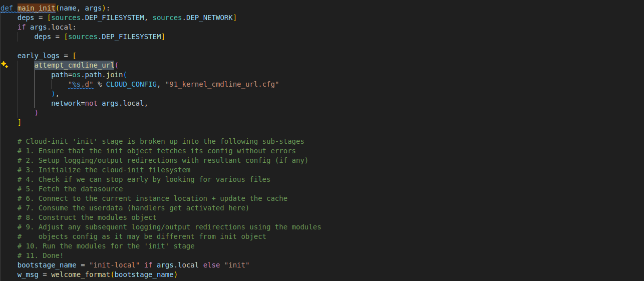
Task: Click the closing bracket of early_logs list
Action: 19,122
